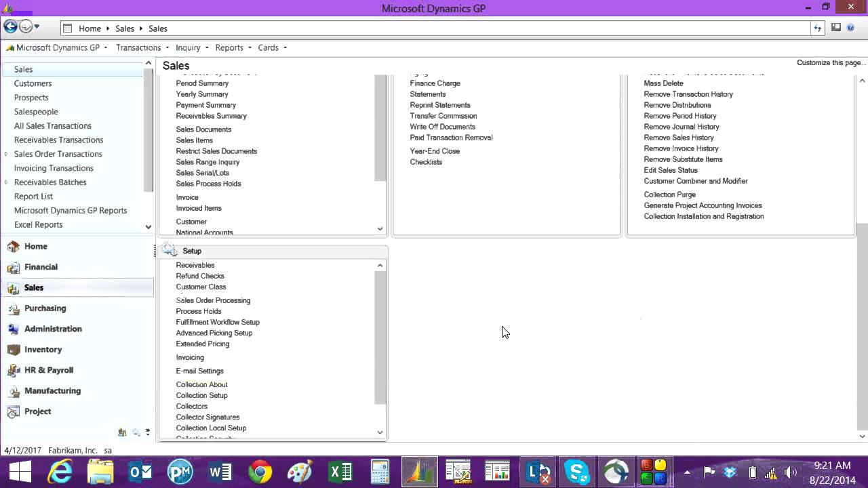Click the Administration navigation pane icon
Viewport: 868px width, 488px height.
pos(13,329)
